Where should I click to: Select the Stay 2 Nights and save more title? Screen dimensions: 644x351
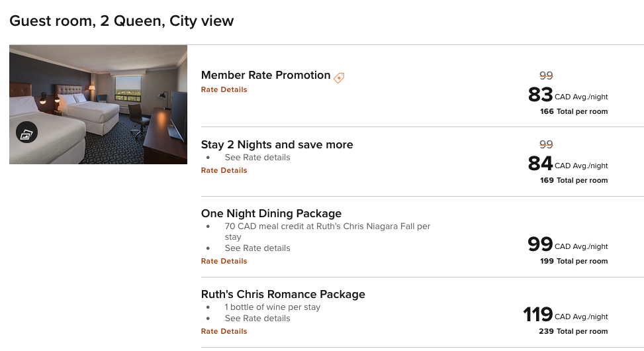(277, 144)
